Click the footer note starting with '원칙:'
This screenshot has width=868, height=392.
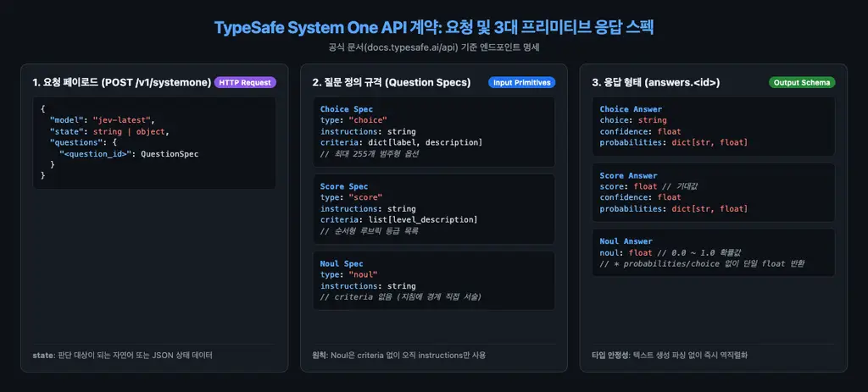tap(399, 355)
